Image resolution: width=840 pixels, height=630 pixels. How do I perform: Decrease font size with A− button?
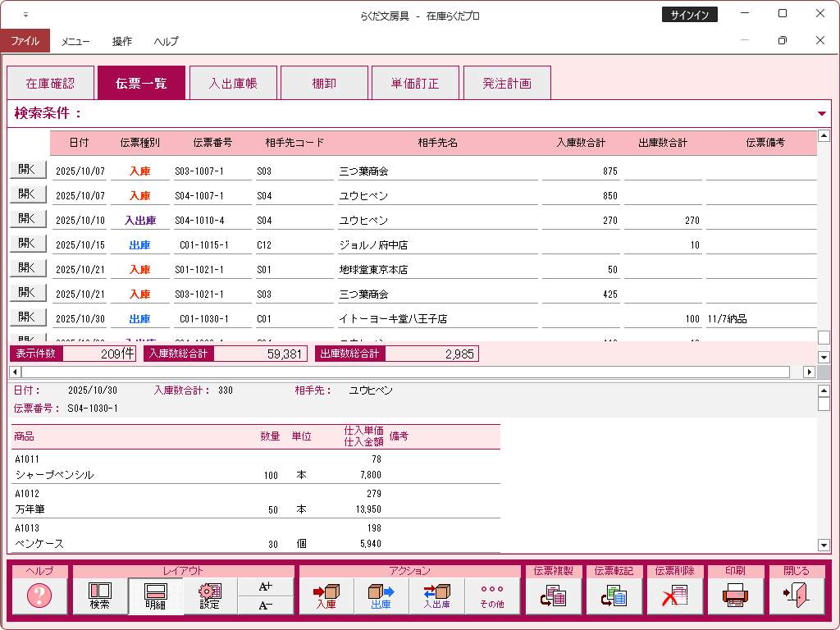265,605
